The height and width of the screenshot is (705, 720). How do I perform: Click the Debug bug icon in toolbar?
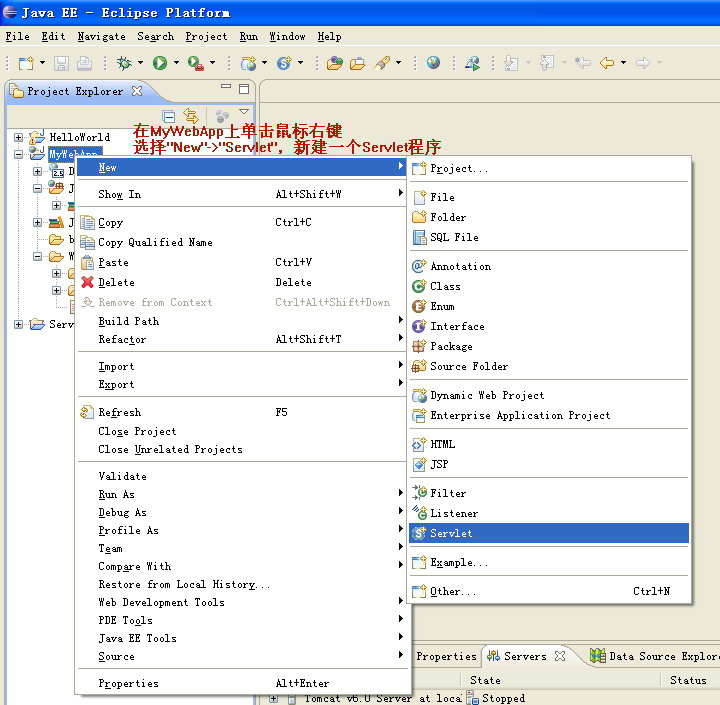pos(124,63)
